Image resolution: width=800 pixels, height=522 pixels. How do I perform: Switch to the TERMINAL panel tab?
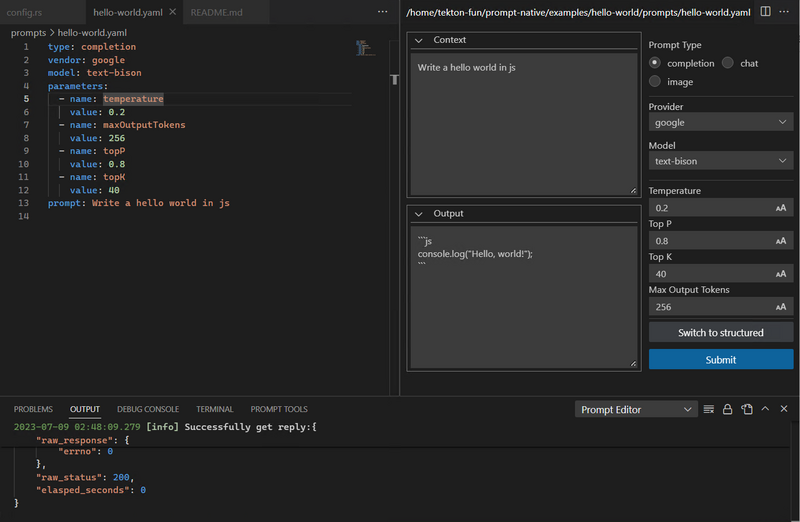click(214, 409)
